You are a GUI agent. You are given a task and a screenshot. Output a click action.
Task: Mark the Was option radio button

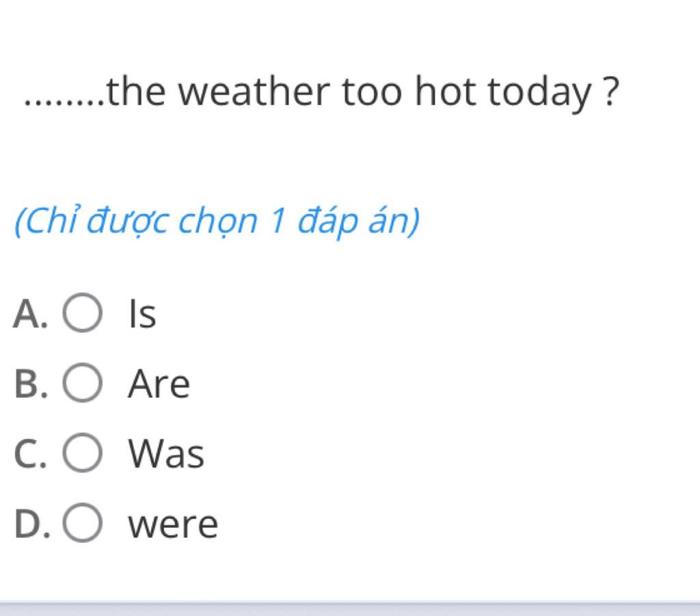point(82,453)
